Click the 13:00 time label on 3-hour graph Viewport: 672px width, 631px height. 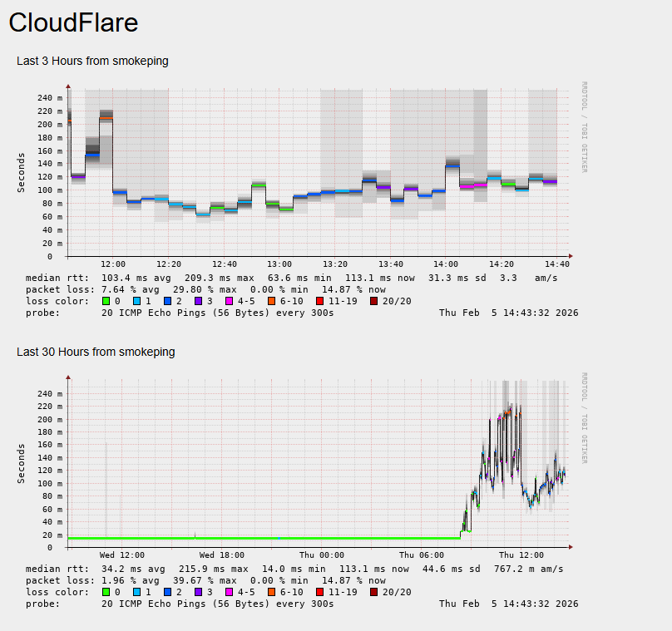(x=279, y=264)
